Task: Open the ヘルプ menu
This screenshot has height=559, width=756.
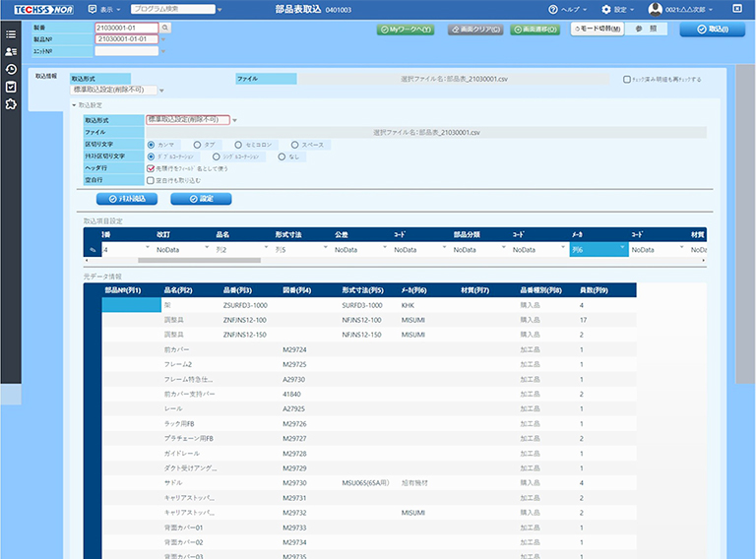Action: pos(570,9)
